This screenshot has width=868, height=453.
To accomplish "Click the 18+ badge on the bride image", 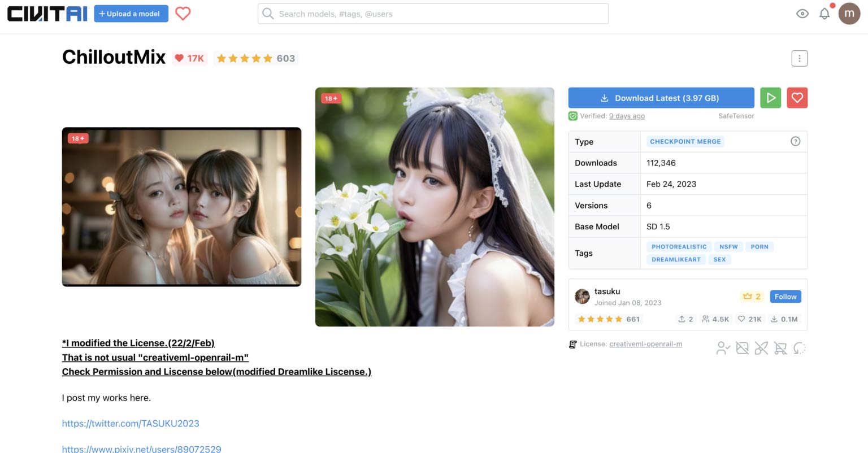I will 331,98.
